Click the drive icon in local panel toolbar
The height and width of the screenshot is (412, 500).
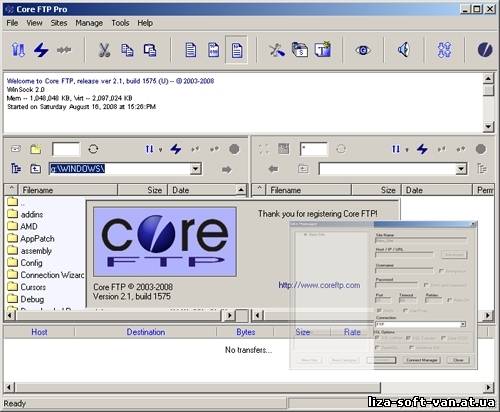16,149
